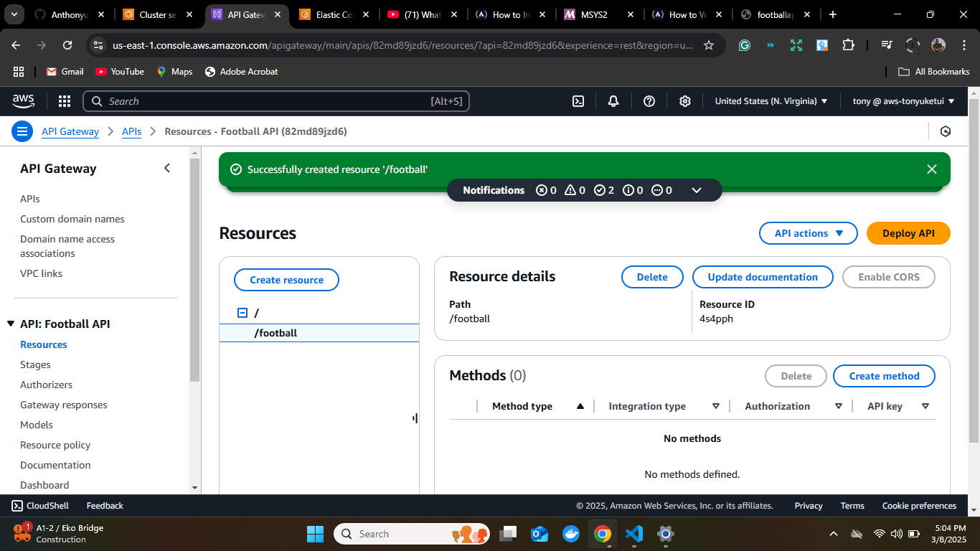Open the hexagon info panel icon
Screen dimensions: 980x551
pyautogui.click(x=946, y=131)
